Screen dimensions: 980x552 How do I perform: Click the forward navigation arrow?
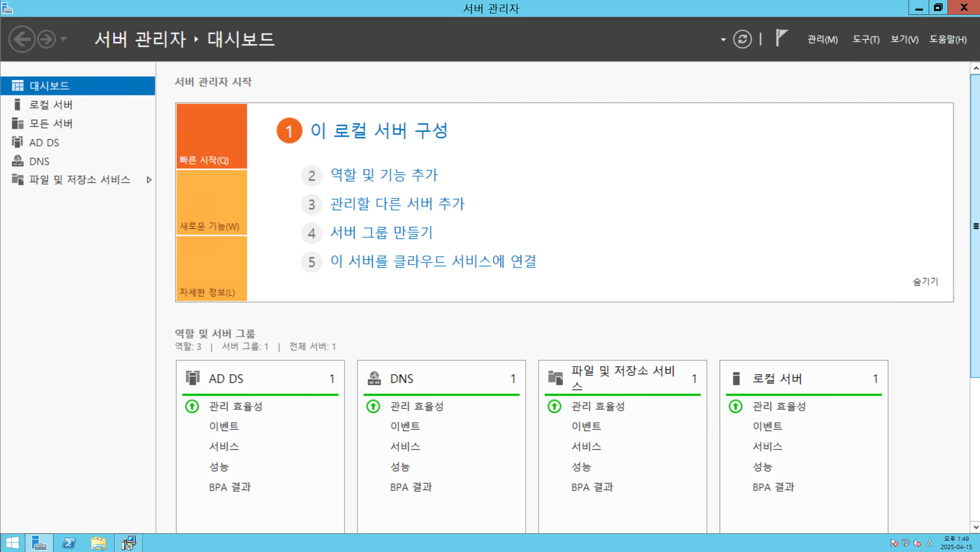click(46, 39)
